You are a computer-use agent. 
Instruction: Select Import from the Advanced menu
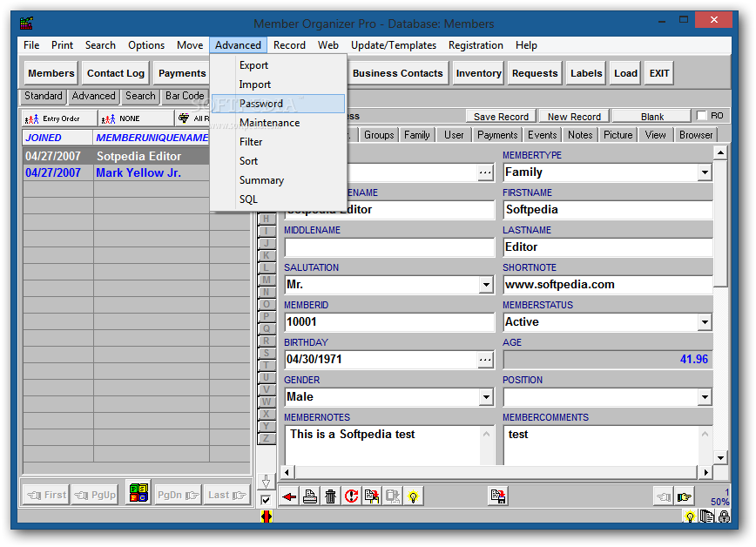278,84
